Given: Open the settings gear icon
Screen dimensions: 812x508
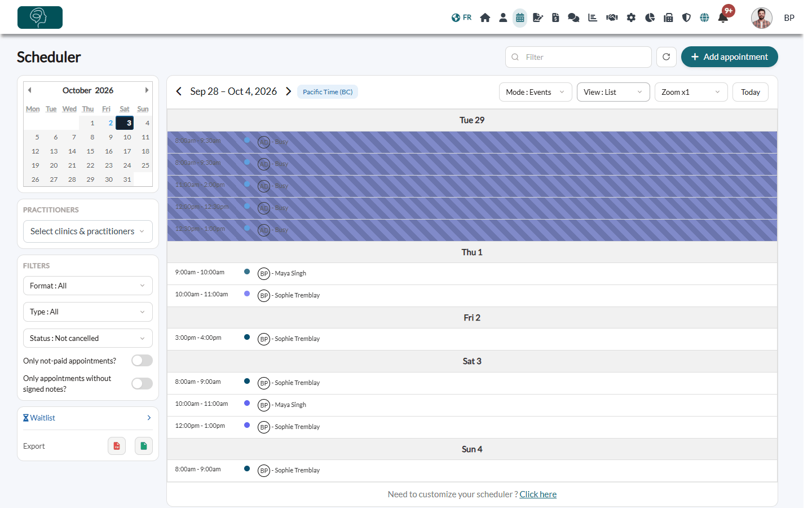Looking at the screenshot, I should tap(631, 17).
